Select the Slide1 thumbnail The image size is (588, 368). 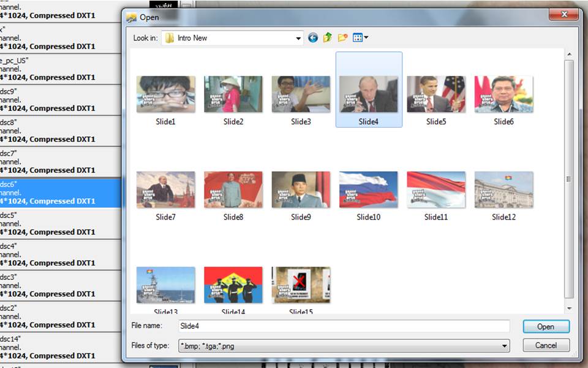166,94
